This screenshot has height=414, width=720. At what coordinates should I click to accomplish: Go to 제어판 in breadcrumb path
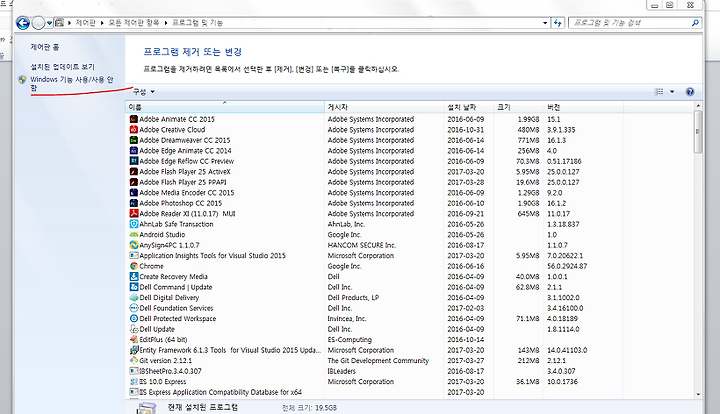pos(85,22)
